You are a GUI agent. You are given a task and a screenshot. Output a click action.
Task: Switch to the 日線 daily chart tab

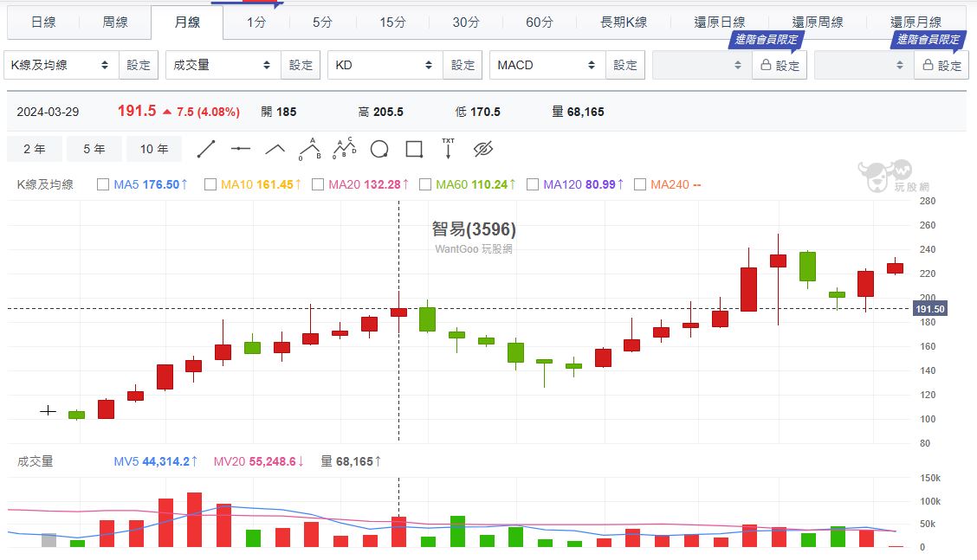pos(43,23)
